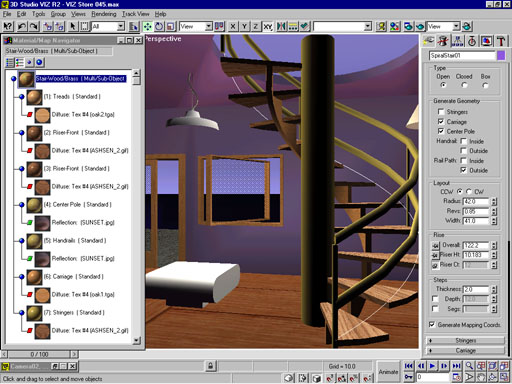Select the Move transform tool
512x384 pixels.
[147, 26]
